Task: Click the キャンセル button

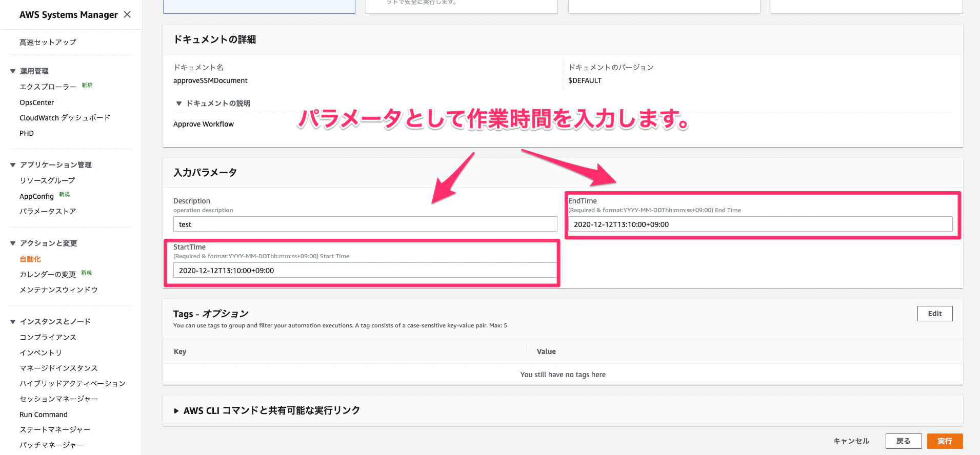Action: pos(851,441)
